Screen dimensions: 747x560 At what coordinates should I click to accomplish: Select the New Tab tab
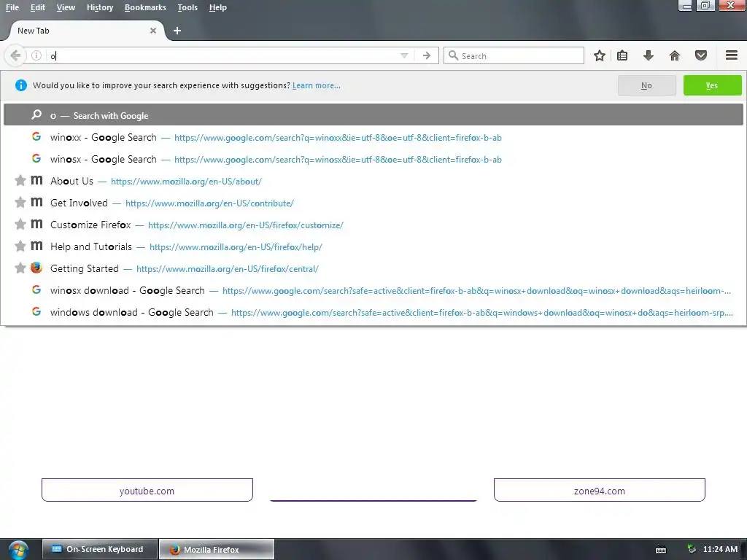pyautogui.click(x=86, y=31)
